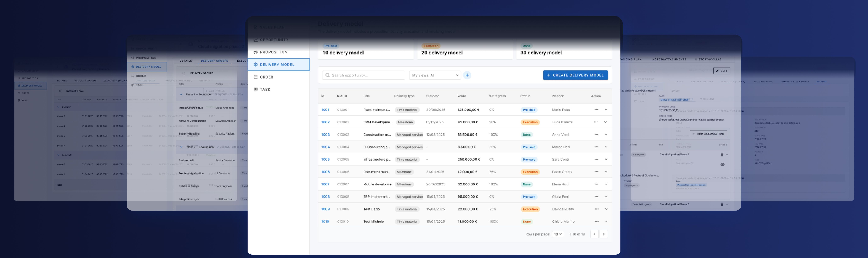Click the Done 30 delivery model card
868x258 pixels.
tap(564, 50)
